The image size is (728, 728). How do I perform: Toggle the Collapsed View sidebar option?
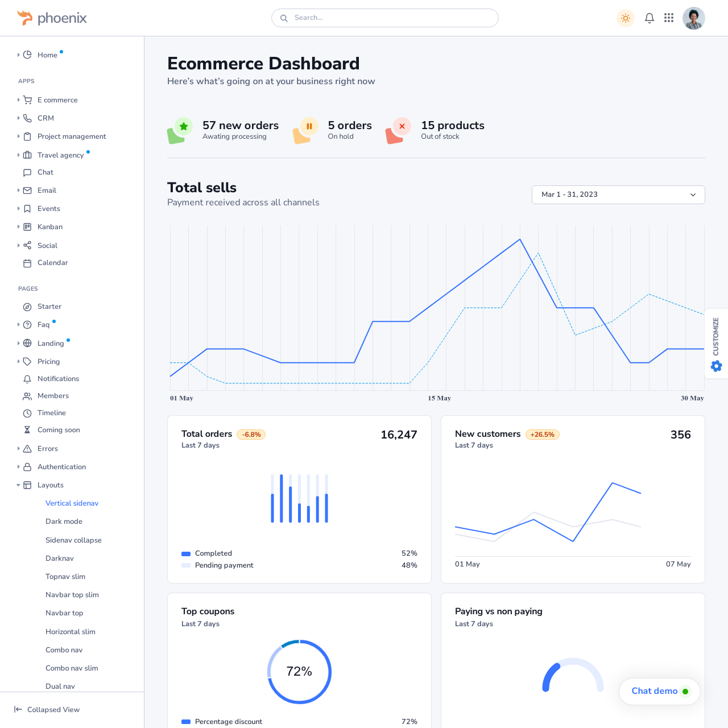(47, 709)
